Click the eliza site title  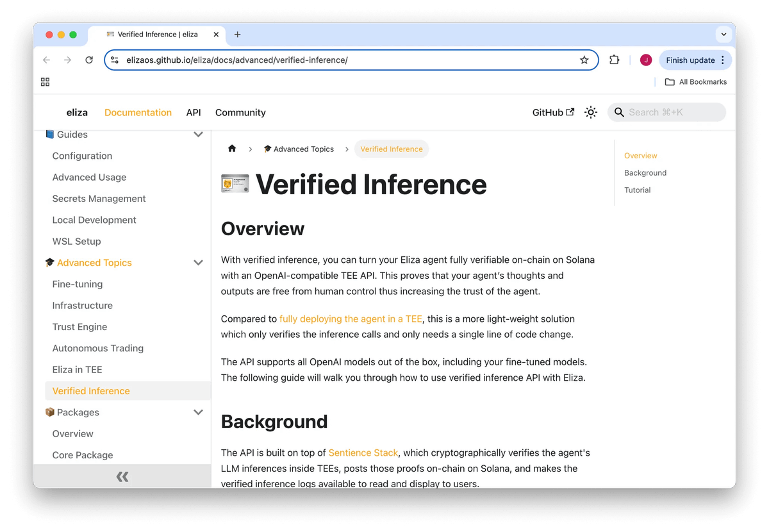[77, 112]
